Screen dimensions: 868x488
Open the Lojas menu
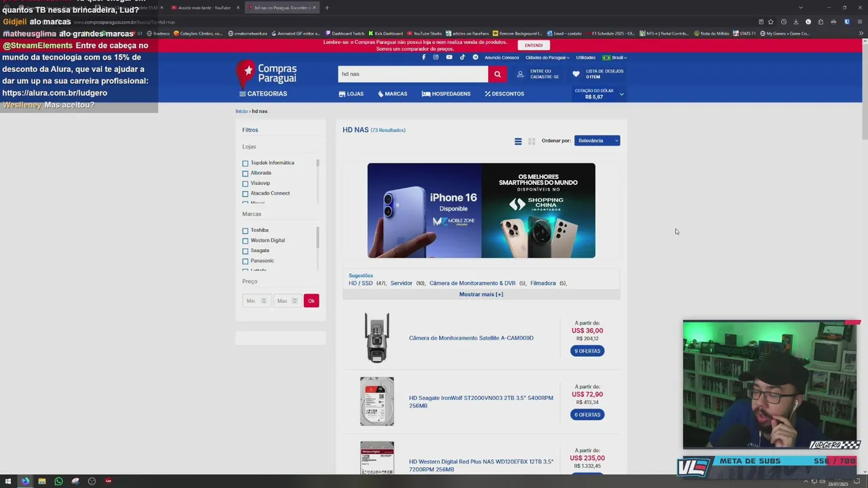tap(351, 94)
